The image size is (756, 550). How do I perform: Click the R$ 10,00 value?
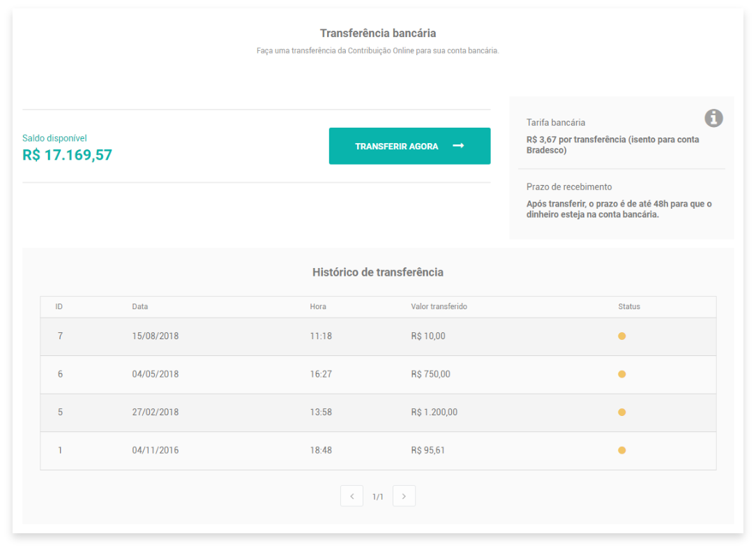(428, 336)
